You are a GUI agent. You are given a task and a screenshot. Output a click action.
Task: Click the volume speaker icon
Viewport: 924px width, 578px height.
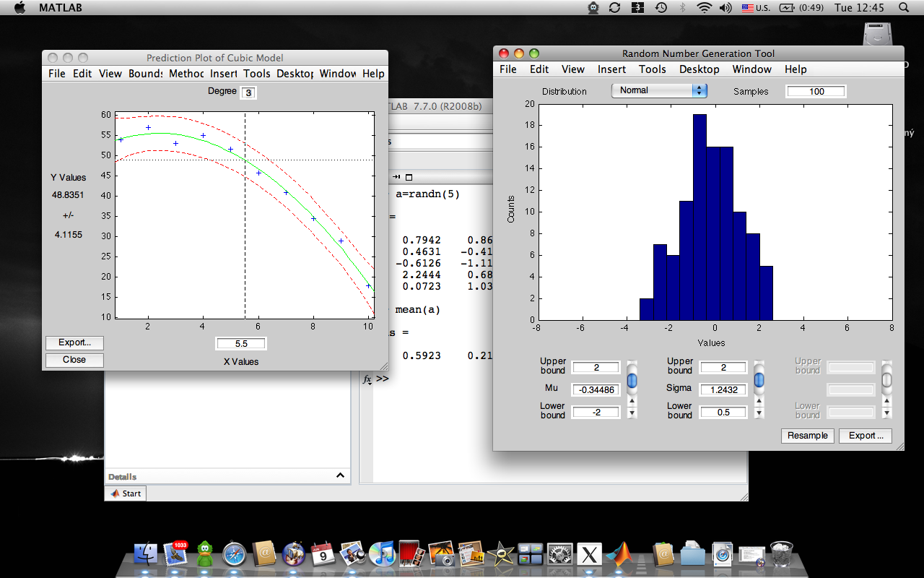[725, 8]
